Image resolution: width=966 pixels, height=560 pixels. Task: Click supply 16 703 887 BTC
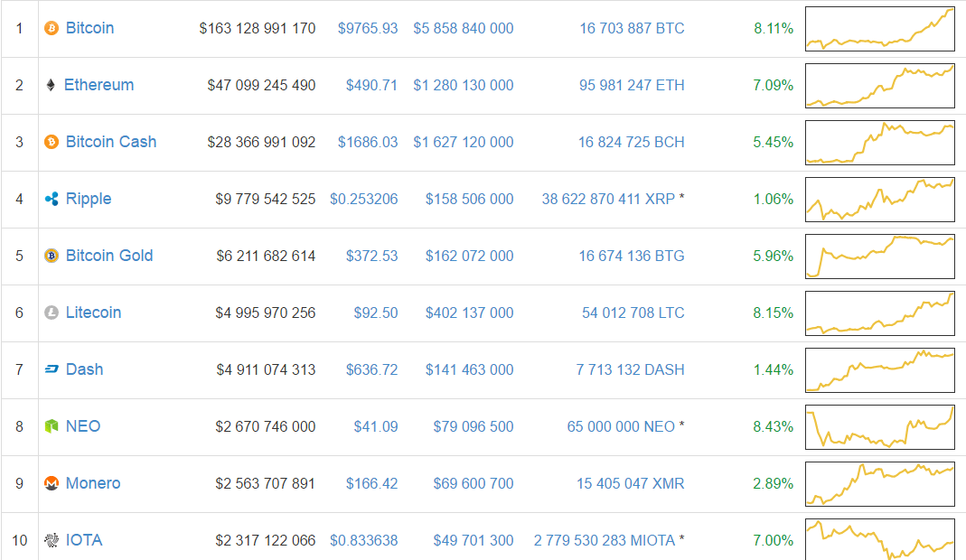coord(632,28)
